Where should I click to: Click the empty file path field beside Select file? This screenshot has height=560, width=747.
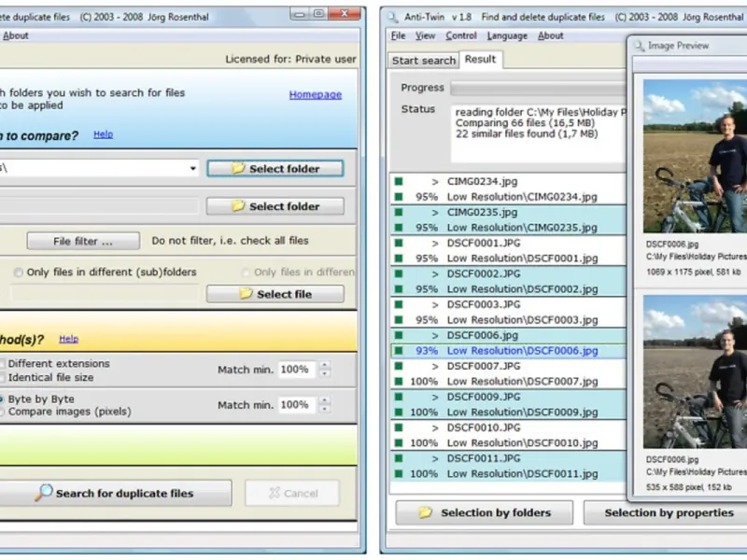click(105, 294)
